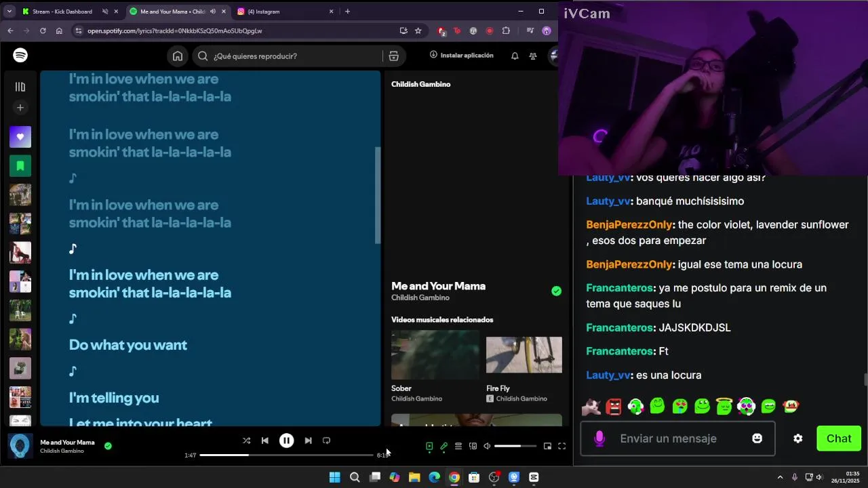
Task: Click the Spotify logo in the top-left corner
Action: click(20, 56)
